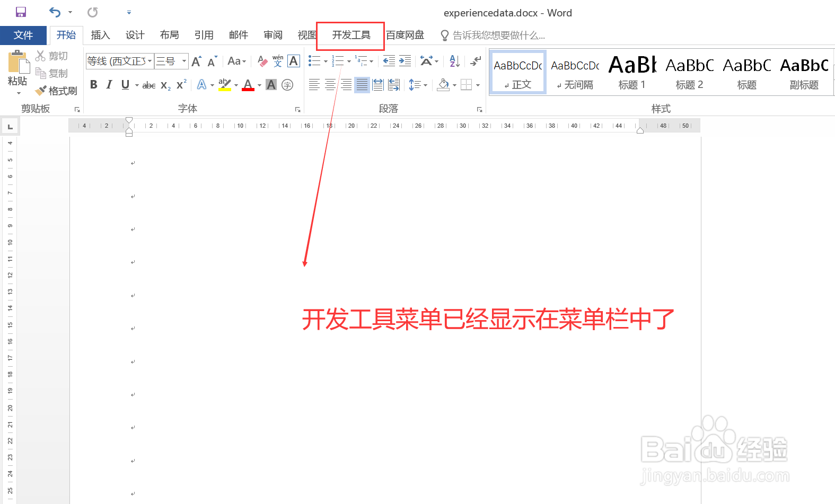Click the ruler tab selector L button
The width and height of the screenshot is (835, 504).
pos(10,126)
